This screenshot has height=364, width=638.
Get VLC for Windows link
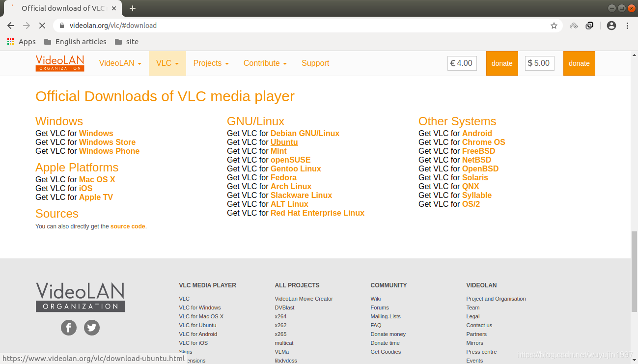tap(96, 134)
